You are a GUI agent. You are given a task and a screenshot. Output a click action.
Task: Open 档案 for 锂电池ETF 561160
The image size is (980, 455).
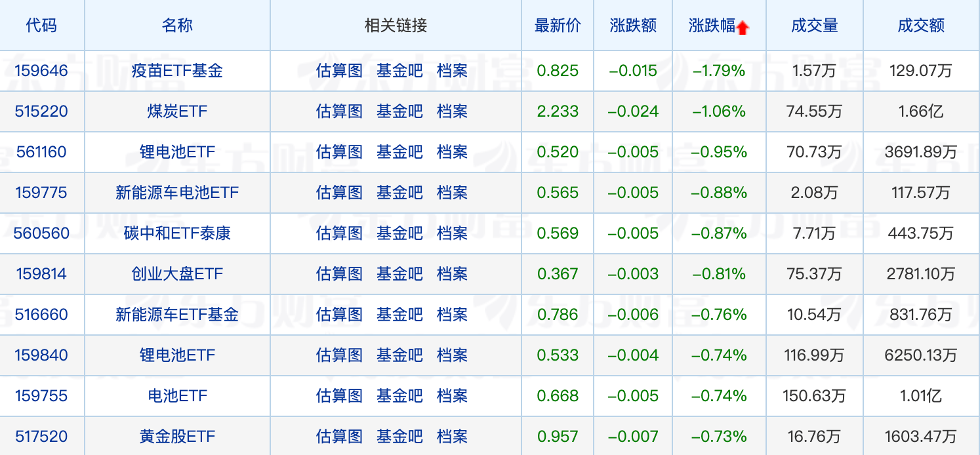click(x=453, y=152)
